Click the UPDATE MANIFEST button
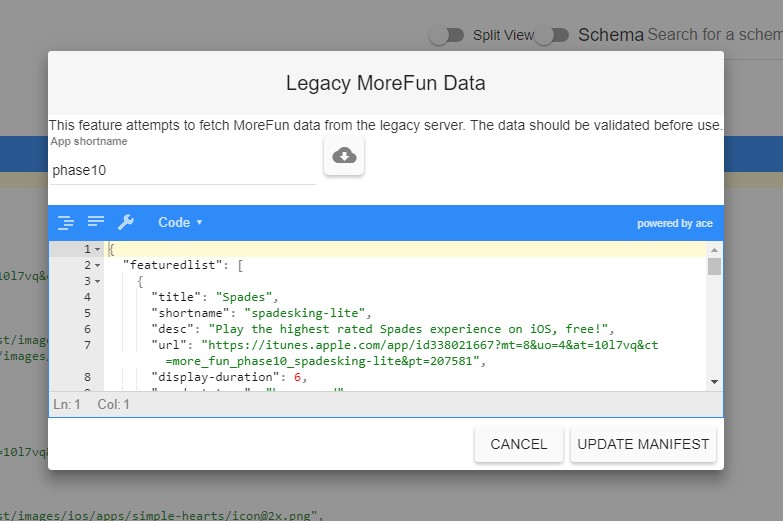Viewport: 783px width, 521px height. (643, 444)
